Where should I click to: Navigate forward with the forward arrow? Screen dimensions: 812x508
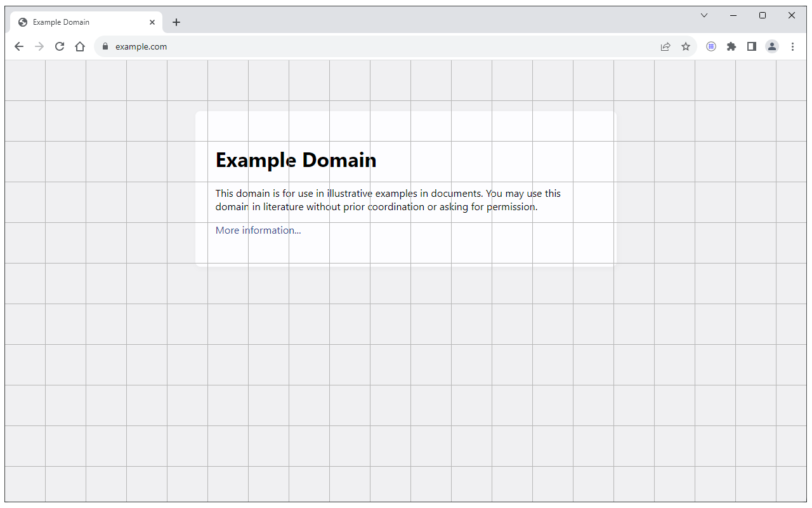click(39, 46)
